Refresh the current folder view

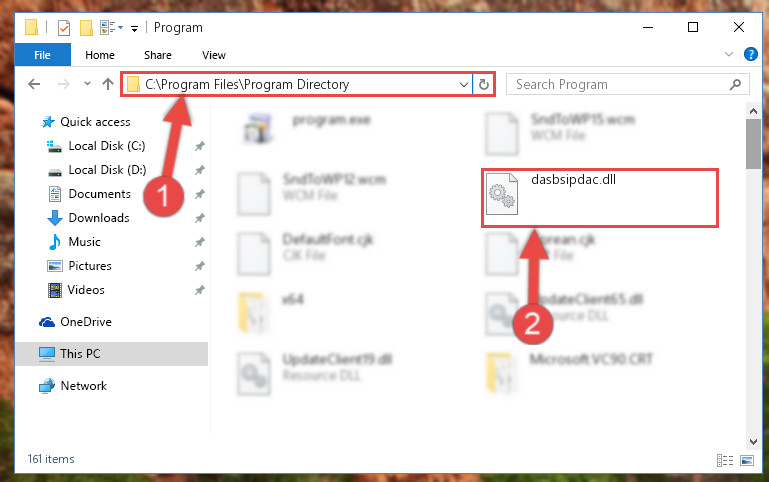[x=484, y=84]
